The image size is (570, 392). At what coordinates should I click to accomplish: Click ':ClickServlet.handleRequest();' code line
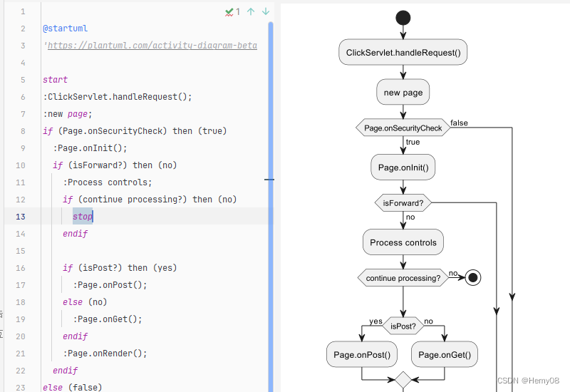118,97
